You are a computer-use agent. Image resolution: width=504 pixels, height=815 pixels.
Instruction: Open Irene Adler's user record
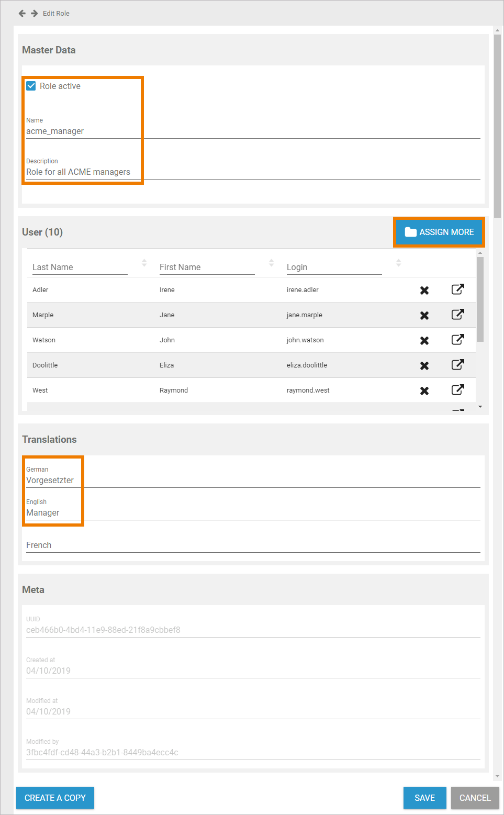click(457, 289)
